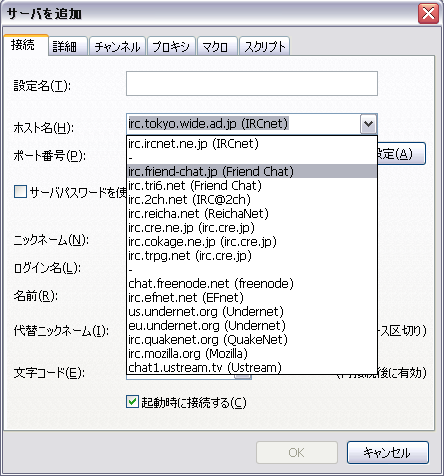The image size is (444, 476).
Task: Open the 詳細 tab
Action: (x=68, y=46)
